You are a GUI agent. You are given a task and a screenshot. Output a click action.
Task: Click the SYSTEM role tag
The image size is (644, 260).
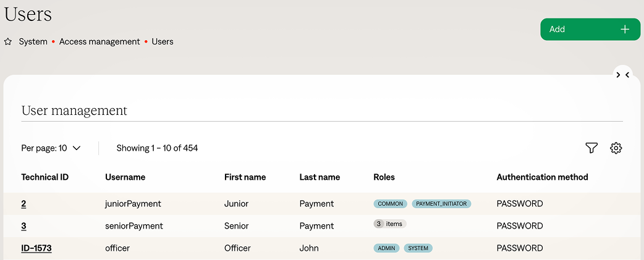coord(418,248)
